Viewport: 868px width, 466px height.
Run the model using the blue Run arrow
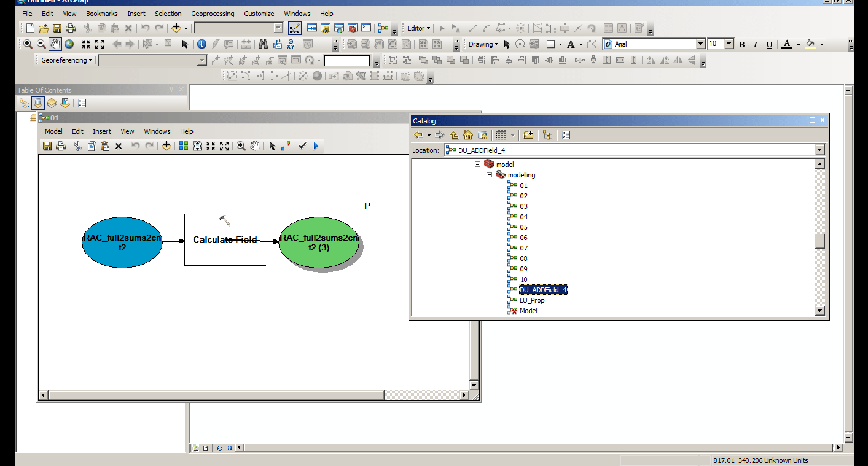click(315, 146)
